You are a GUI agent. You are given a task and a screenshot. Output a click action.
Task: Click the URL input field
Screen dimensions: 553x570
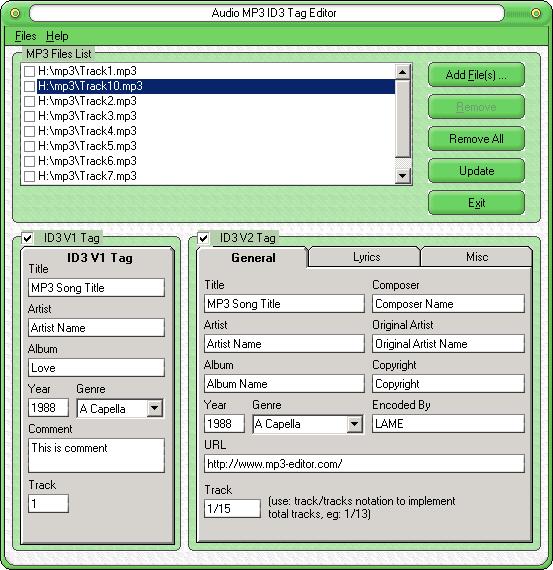coord(364,464)
